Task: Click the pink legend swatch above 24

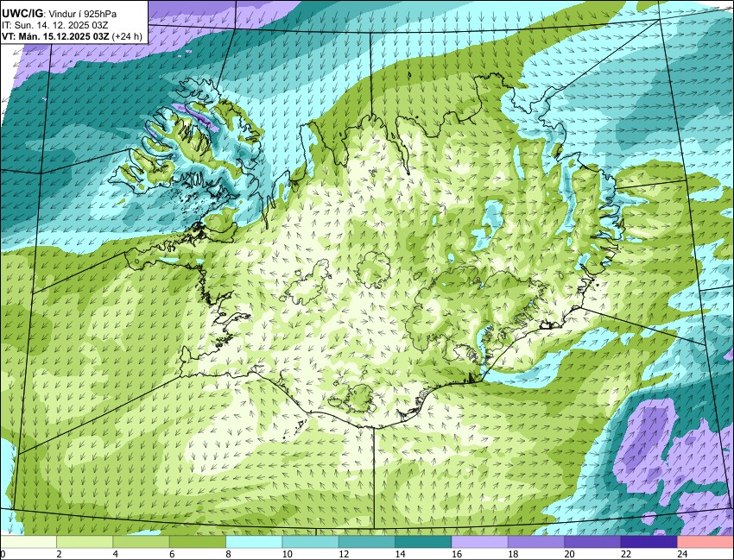Action: pyautogui.click(x=706, y=542)
